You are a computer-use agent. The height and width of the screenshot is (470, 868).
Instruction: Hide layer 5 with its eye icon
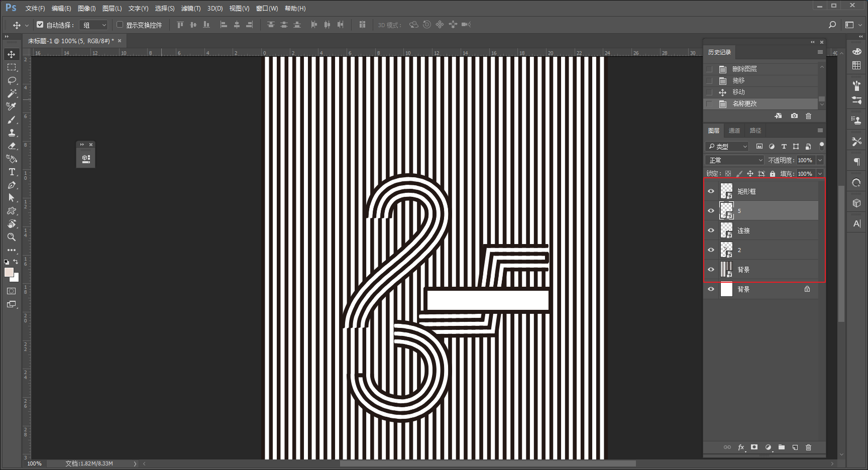click(711, 211)
